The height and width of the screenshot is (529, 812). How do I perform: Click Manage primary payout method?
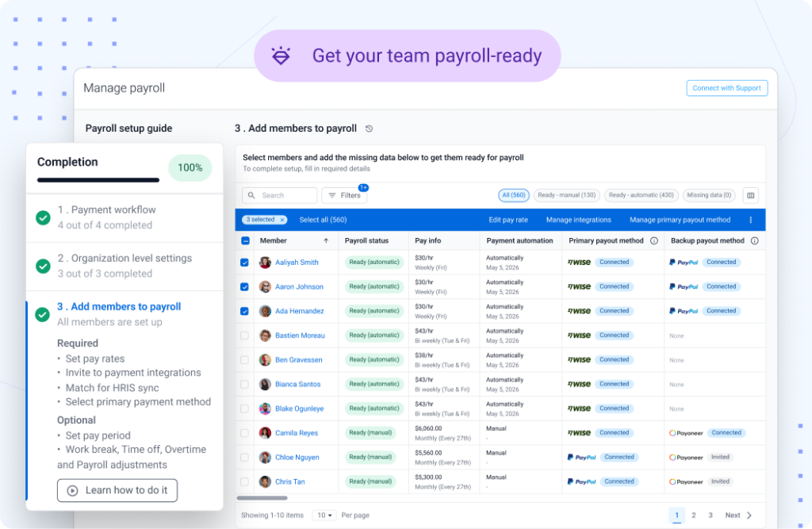coord(680,220)
